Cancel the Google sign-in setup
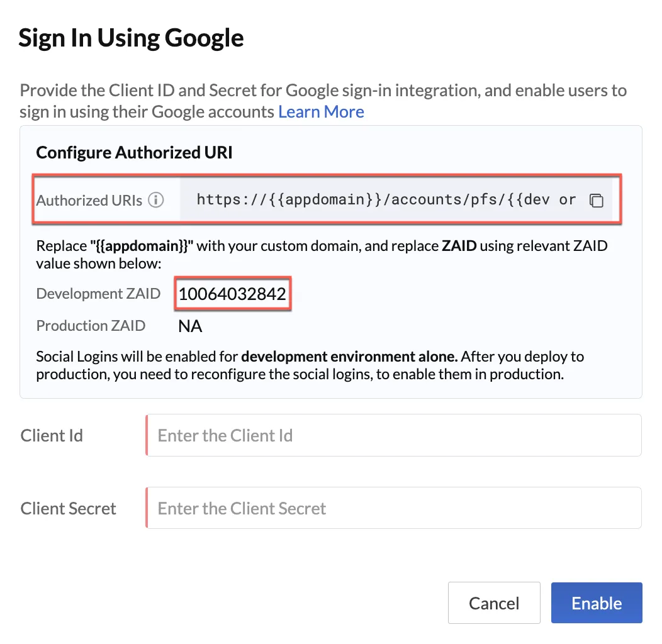This screenshot has width=662, height=644. (494, 602)
